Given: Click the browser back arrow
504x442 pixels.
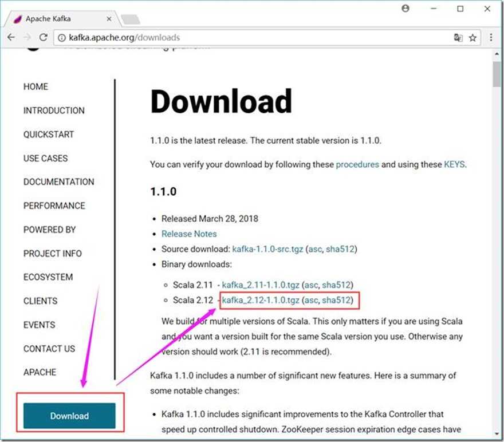Looking at the screenshot, I should [x=11, y=37].
